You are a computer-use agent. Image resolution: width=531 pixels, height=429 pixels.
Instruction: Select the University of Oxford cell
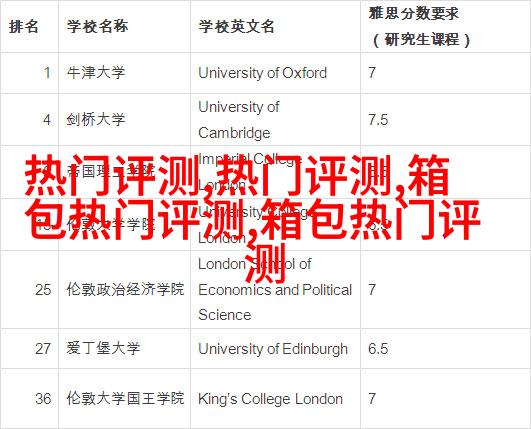262,73
